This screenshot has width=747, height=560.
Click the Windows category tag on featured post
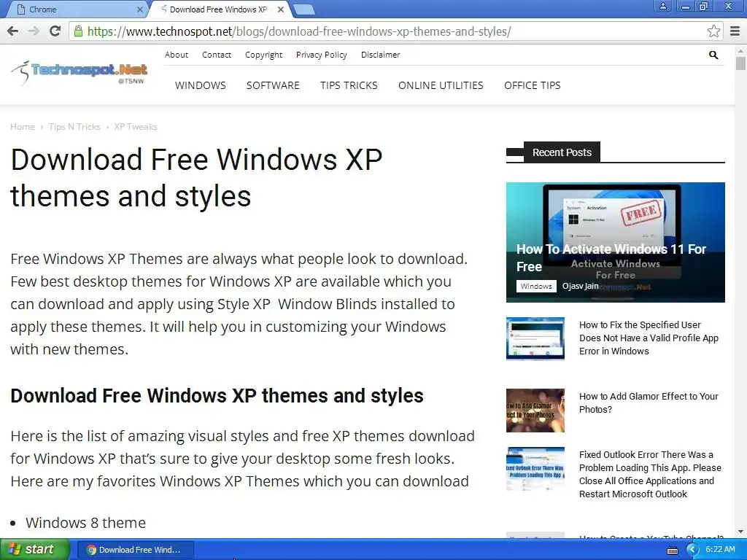click(536, 286)
